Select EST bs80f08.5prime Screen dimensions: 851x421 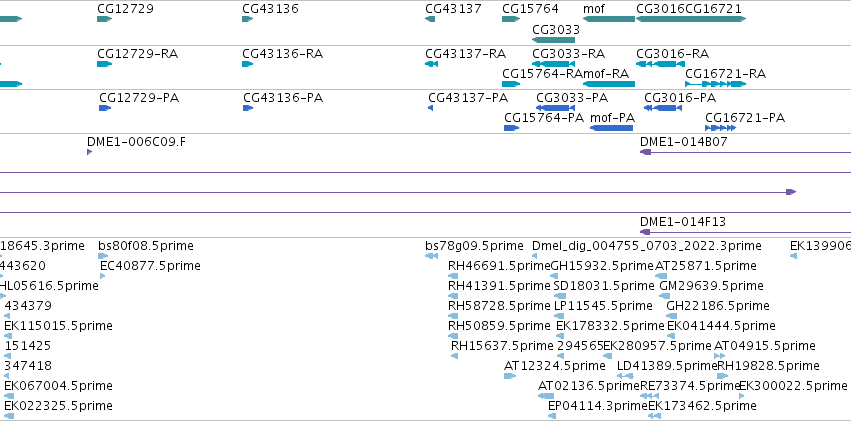146,246
